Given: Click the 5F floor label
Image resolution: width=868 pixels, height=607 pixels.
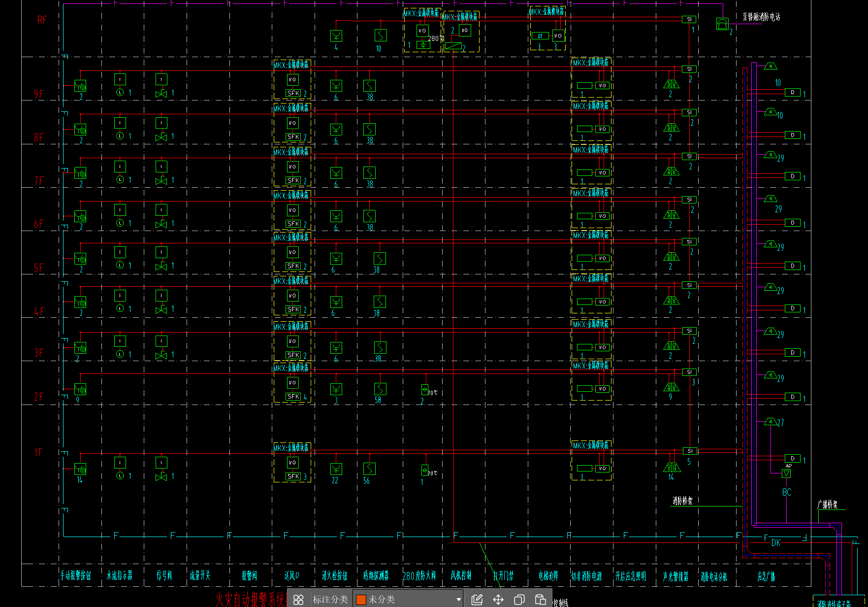Looking at the screenshot, I should coord(38,268).
